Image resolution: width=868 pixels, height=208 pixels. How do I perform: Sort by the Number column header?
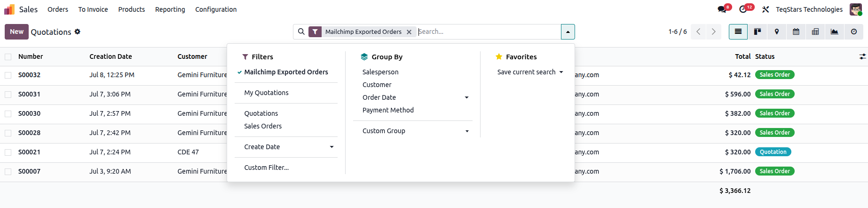(x=31, y=56)
